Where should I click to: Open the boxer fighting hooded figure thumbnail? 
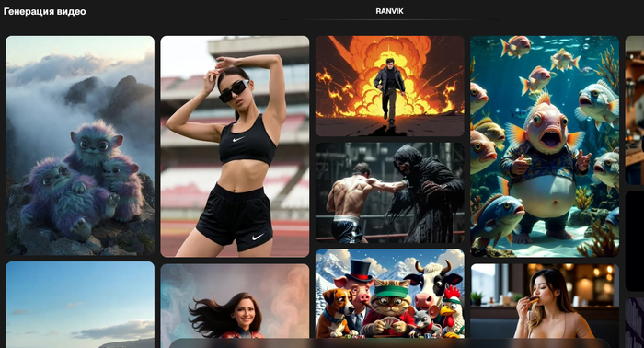390,192
